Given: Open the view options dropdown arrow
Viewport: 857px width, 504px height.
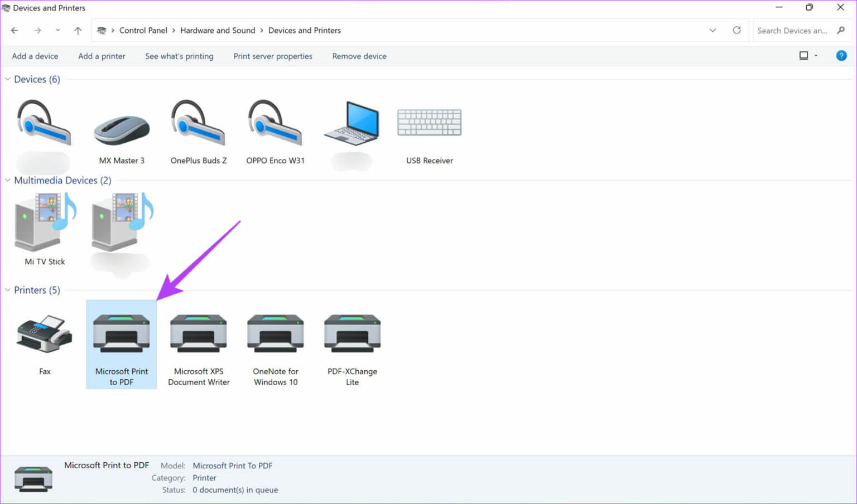Looking at the screenshot, I should pos(816,56).
